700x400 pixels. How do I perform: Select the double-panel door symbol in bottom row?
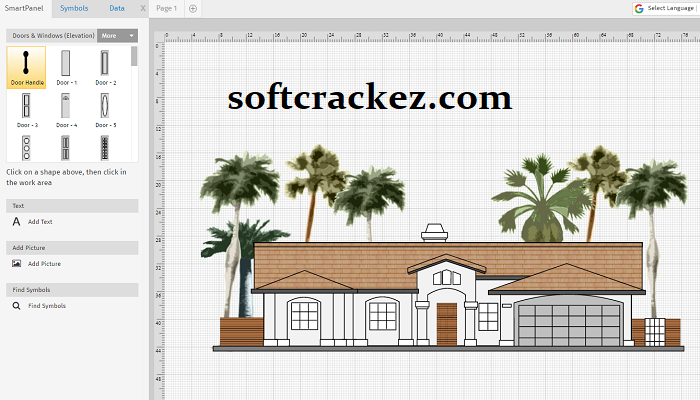pos(66,147)
